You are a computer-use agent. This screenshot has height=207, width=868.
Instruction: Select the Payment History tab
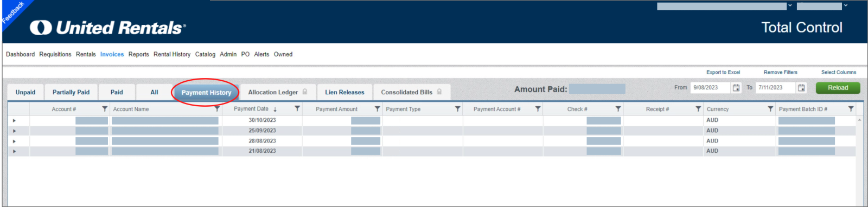coord(206,93)
